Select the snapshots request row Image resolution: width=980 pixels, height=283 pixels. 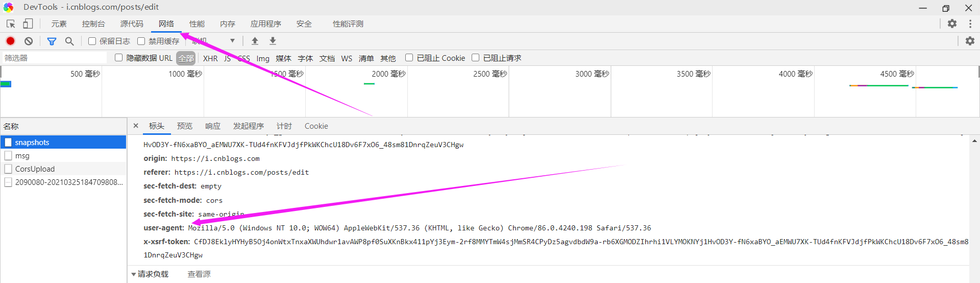coord(63,142)
